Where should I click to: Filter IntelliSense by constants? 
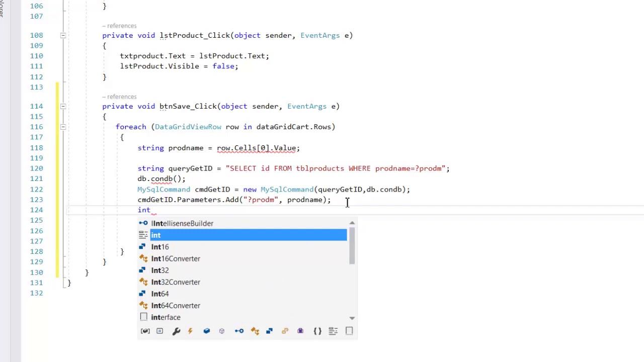pyautogui.click(x=159, y=331)
